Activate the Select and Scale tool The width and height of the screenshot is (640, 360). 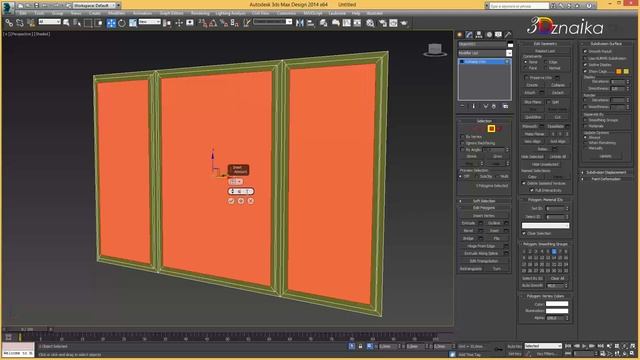[x=133, y=23]
